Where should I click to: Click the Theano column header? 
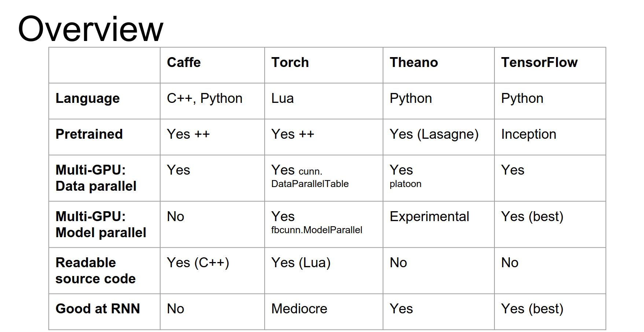pos(413,63)
